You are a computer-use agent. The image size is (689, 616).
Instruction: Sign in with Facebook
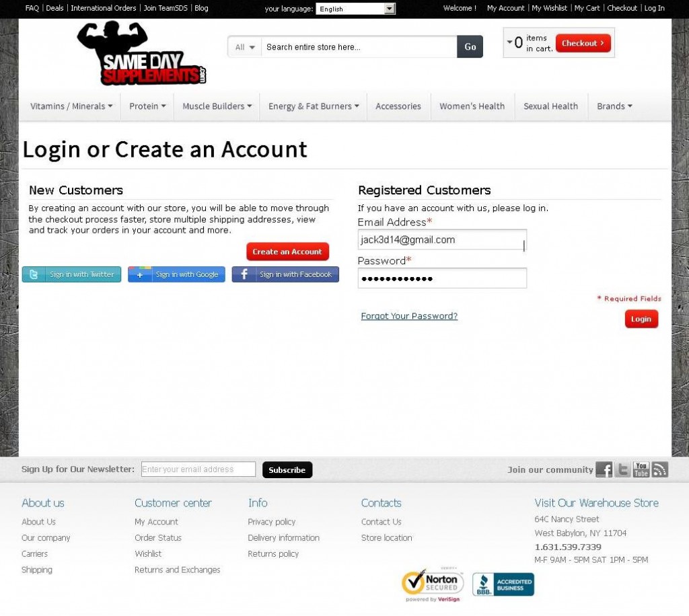[285, 274]
